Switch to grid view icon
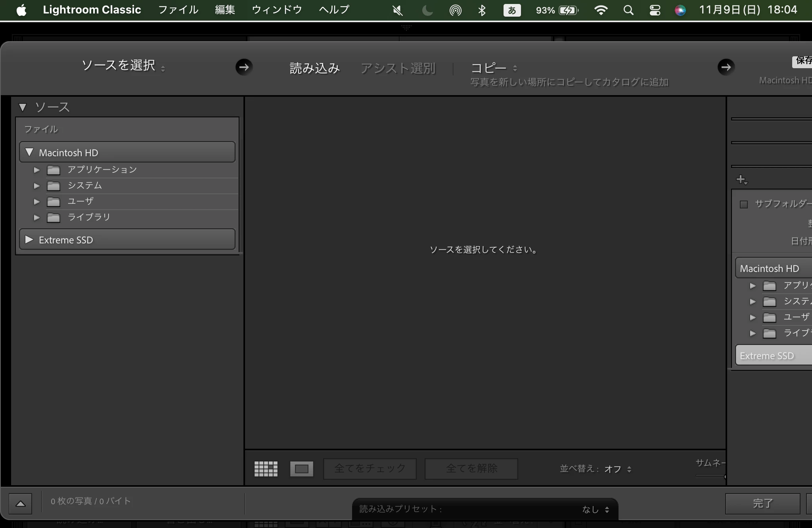This screenshot has height=528, width=812. (x=266, y=469)
